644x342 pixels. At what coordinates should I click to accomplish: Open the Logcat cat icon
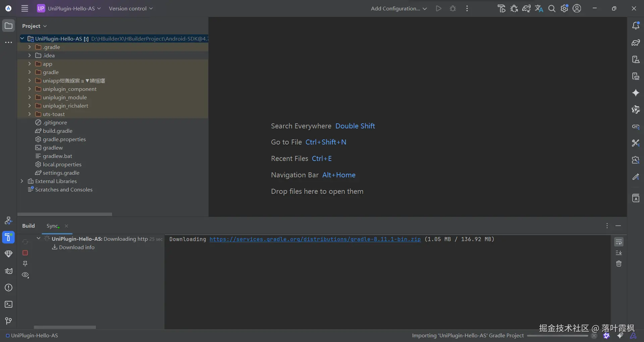8,271
